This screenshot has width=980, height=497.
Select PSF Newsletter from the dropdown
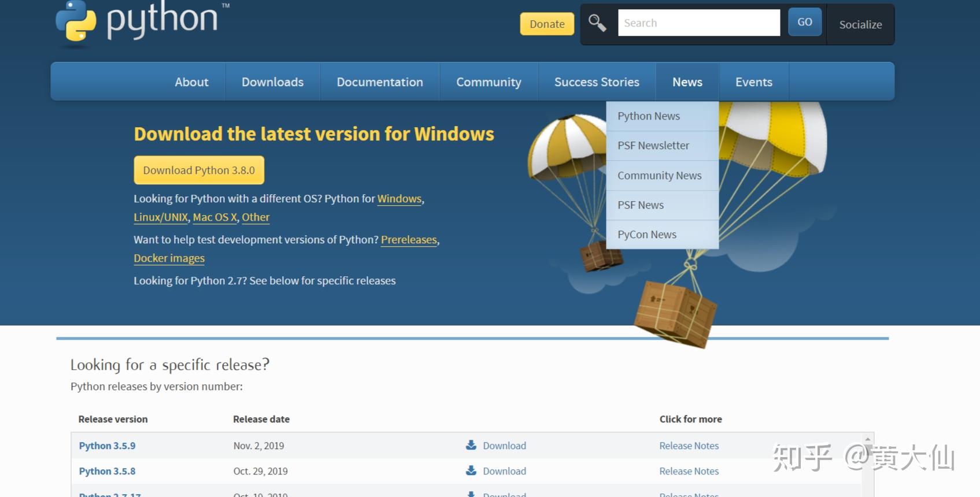[x=663, y=146]
